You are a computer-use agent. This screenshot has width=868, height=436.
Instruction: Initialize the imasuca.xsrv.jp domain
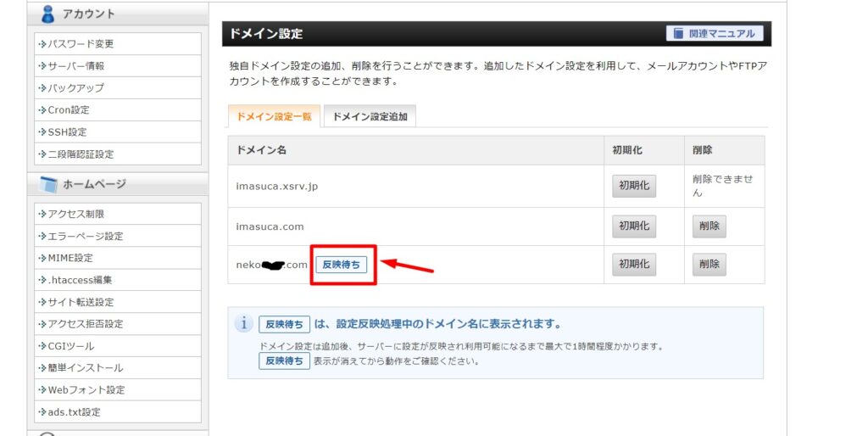pyautogui.click(x=634, y=186)
